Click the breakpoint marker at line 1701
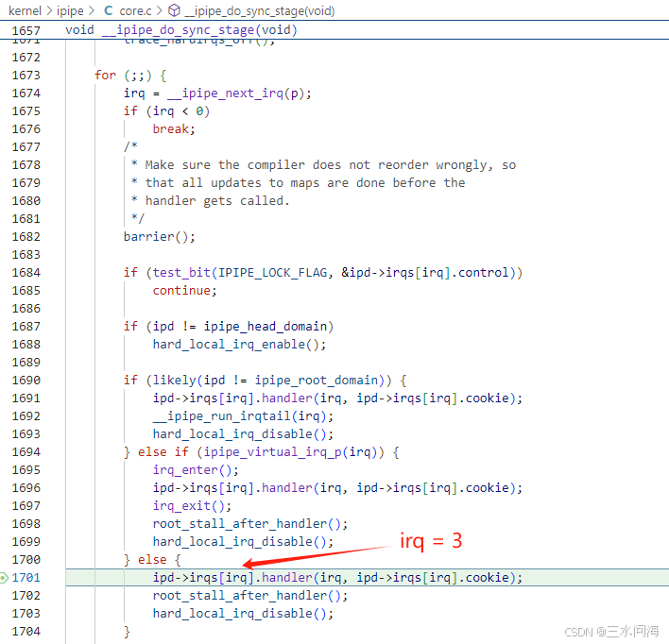 point(4,578)
